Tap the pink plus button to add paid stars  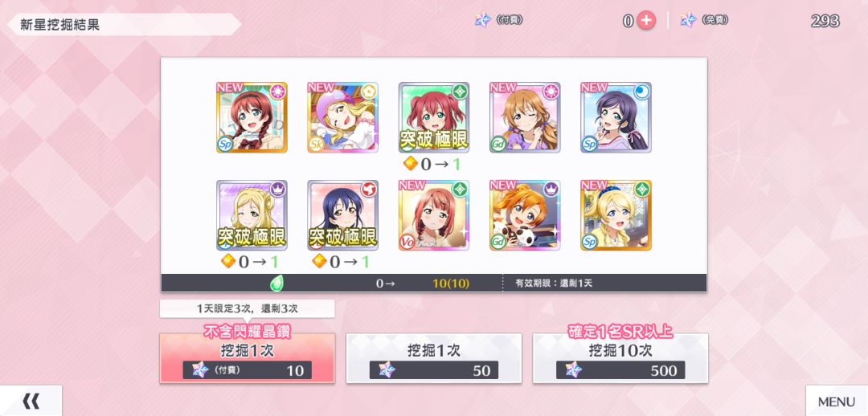click(646, 21)
